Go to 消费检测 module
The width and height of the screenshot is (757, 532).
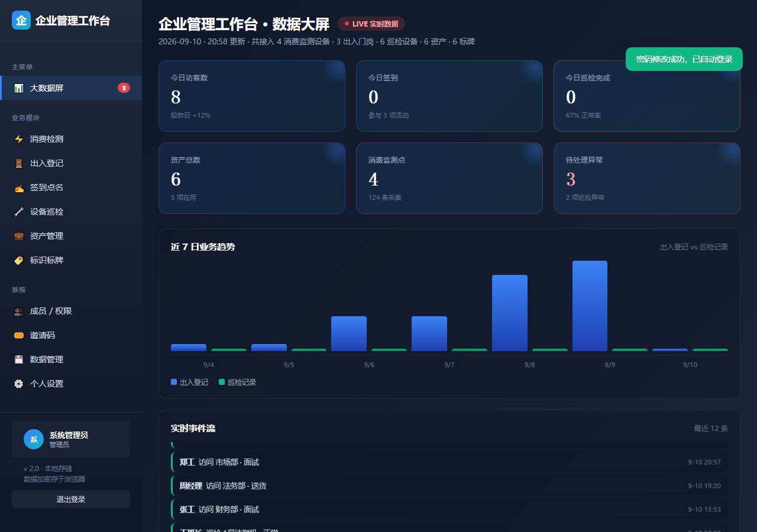click(71, 139)
